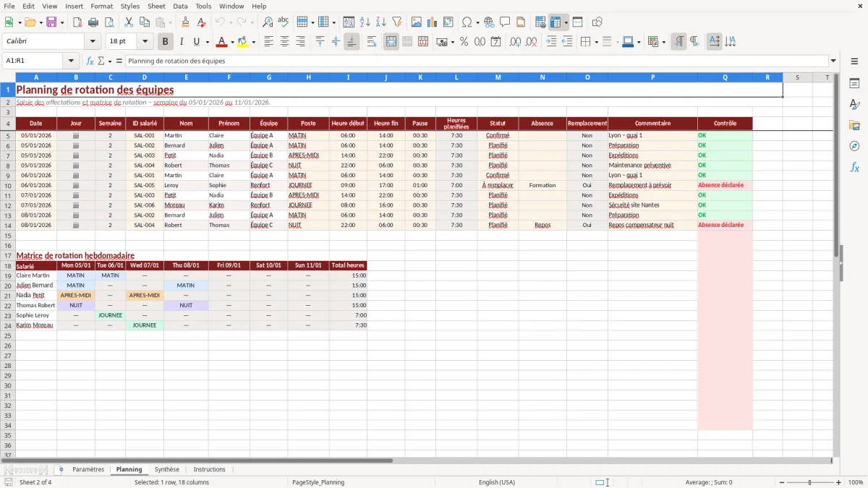Switch to the Synthèse sheet tab

pyautogui.click(x=167, y=469)
